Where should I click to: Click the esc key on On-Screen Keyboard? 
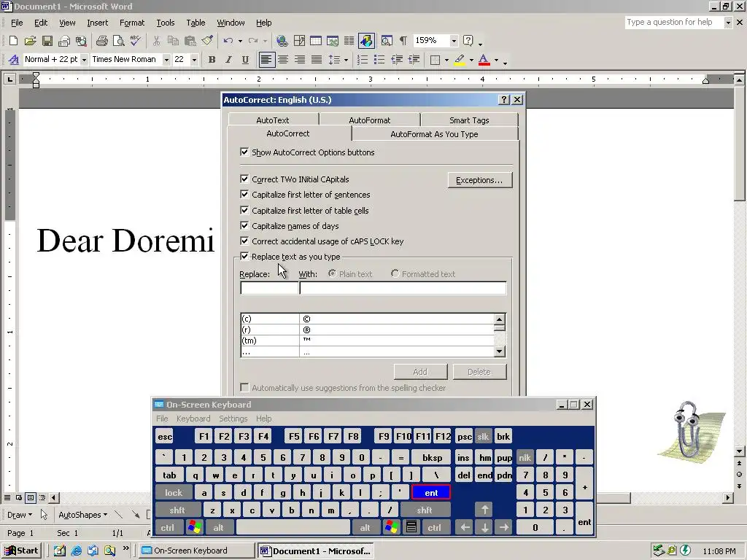click(165, 436)
